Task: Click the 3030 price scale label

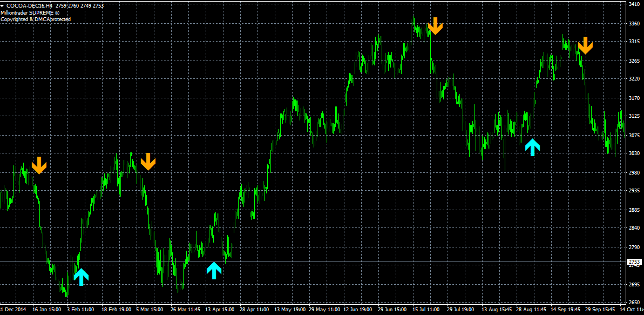Action: pyautogui.click(x=635, y=153)
